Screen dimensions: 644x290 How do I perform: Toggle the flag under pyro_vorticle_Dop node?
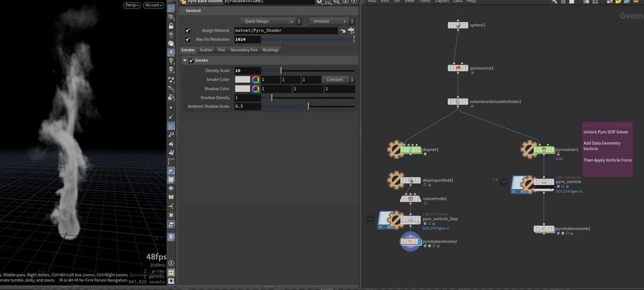coord(429,223)
